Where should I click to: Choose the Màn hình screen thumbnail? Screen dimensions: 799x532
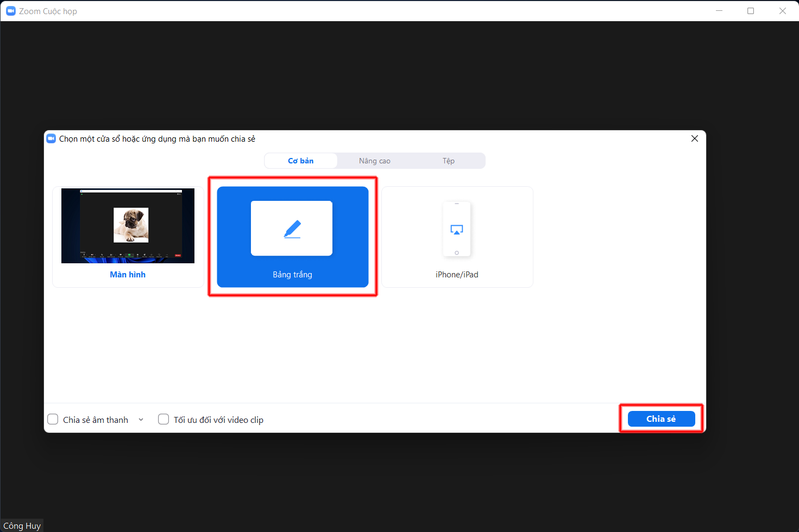click(x=128, y=226)
